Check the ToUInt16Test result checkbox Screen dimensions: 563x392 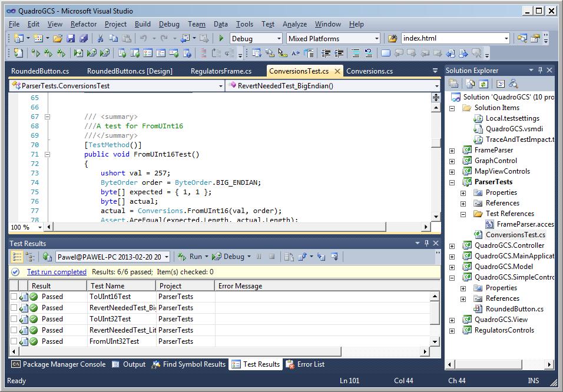click(x=14, y=297)
